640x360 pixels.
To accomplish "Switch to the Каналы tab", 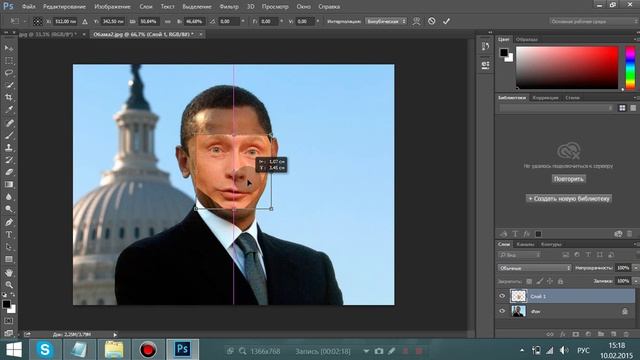I will point(525,244).
